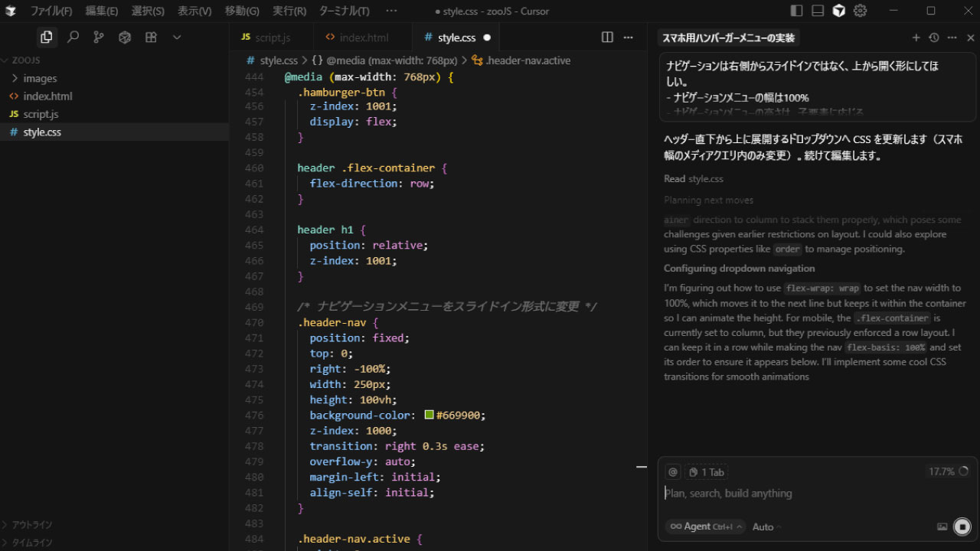Click the Cursor logo in the title bar
Screen dimensions: 980x551
point(11,11)
